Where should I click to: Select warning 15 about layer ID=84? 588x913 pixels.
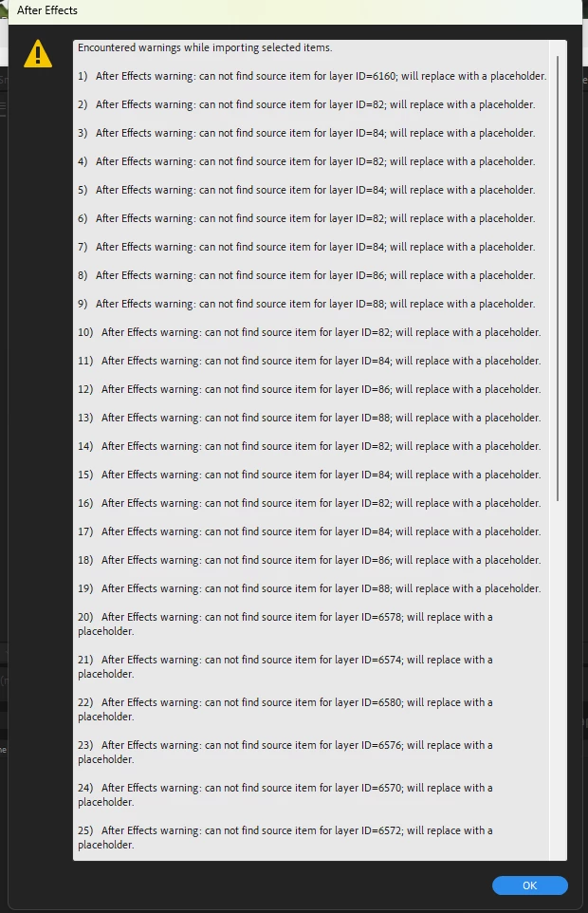point(309,475)
